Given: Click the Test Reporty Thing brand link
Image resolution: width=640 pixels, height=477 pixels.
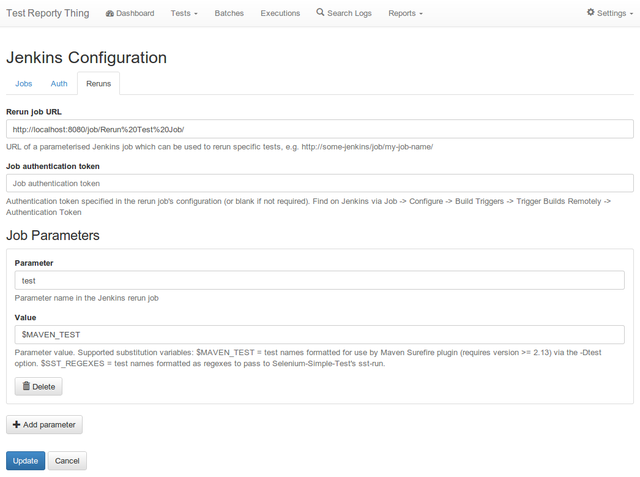Looking at the screenshot, I should coord(47,13).
